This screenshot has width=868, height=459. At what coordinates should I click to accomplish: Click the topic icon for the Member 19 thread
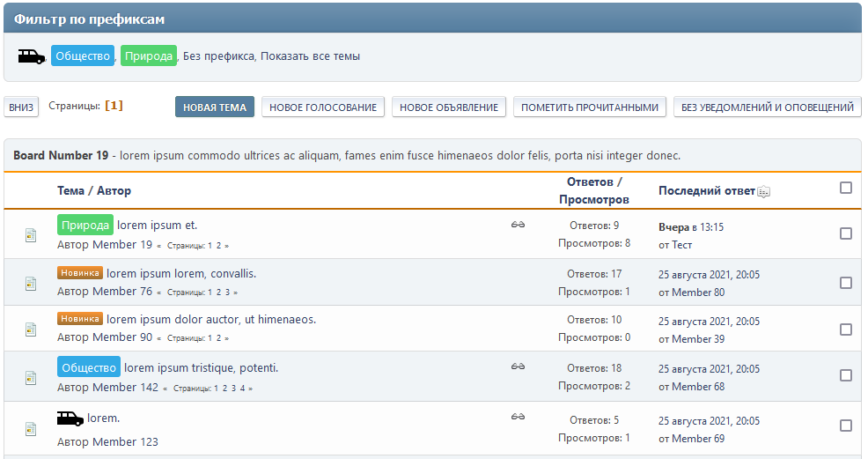[31, 235]
